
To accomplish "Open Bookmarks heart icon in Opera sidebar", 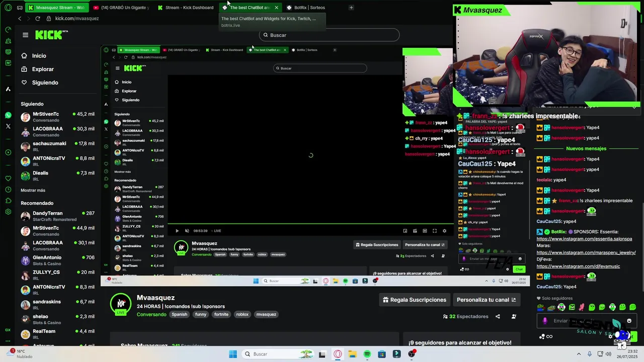I will [x=8, y=178].
